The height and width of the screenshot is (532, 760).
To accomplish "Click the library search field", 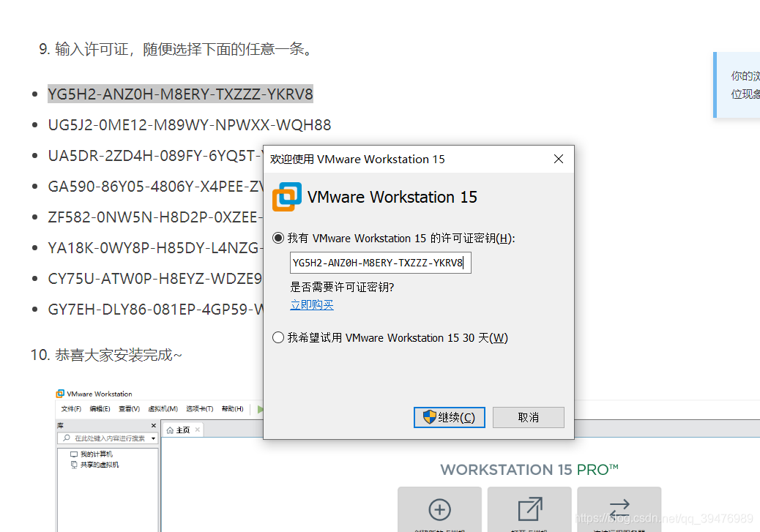I will pos(107,438).
